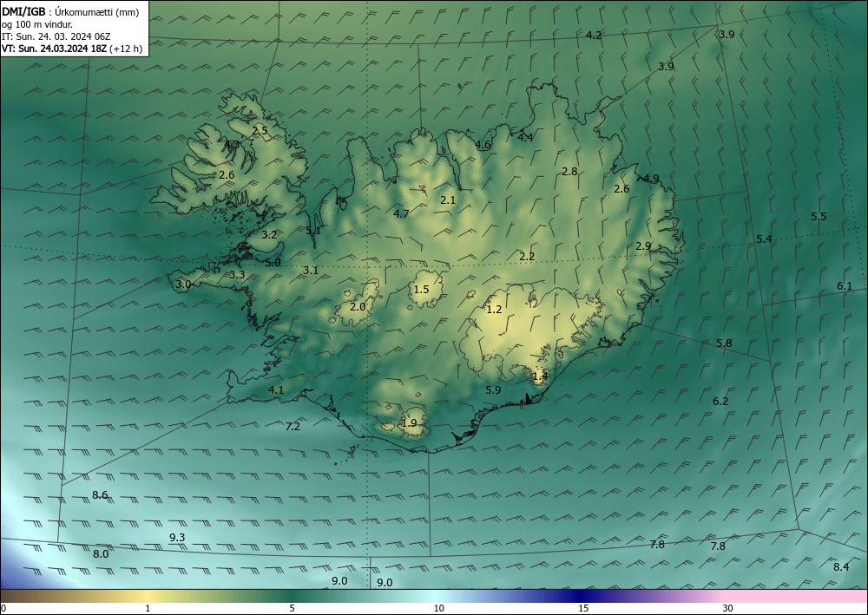Click the 4.1 value in the southwest
This screenshot has height=615, width=868.
point(276,390)
